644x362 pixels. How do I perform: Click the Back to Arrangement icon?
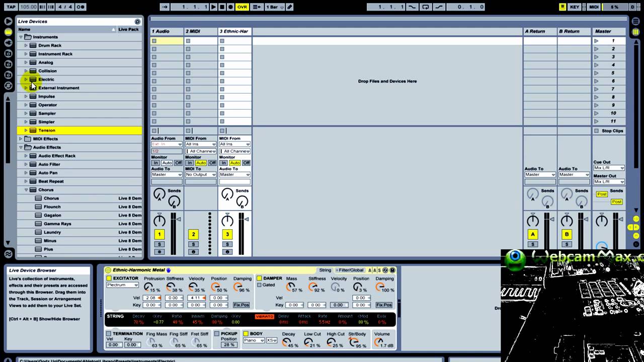pos(257,7)
